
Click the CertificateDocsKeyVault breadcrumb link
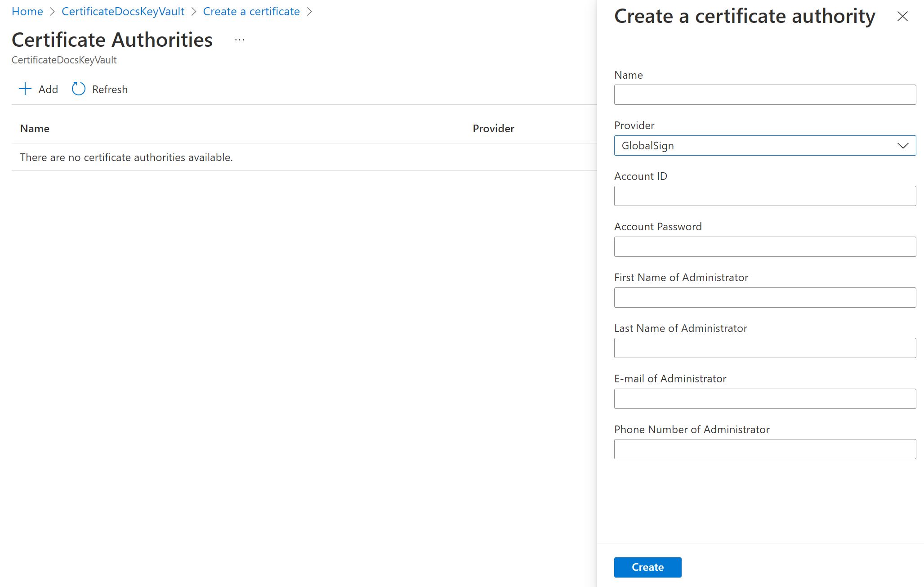coord(124,11)
